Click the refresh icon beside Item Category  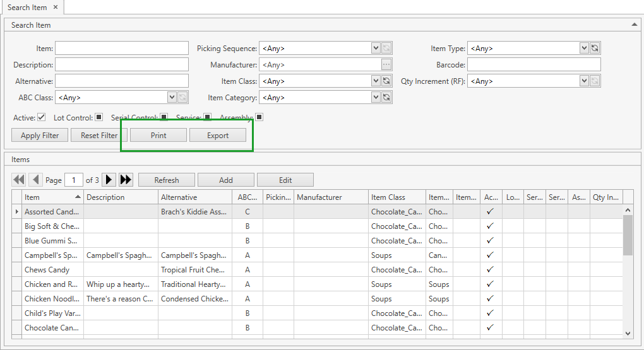click(x=386, y=98)
